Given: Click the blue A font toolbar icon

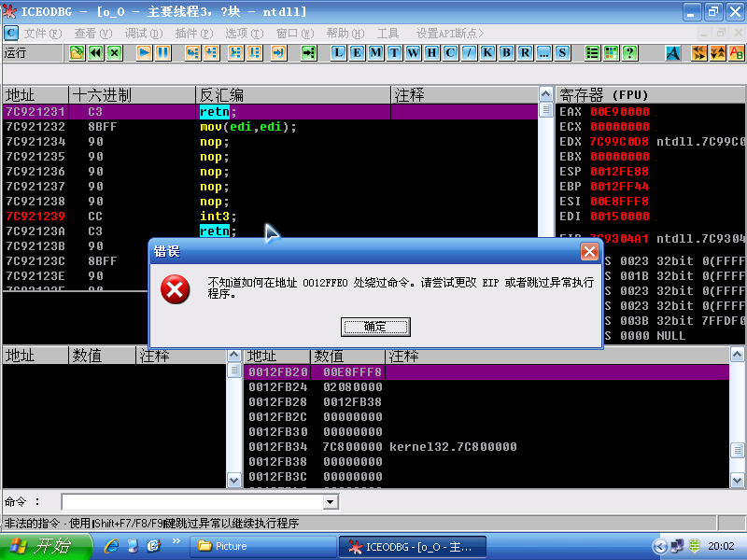Looking at the screenshot, I should (672, 53).
